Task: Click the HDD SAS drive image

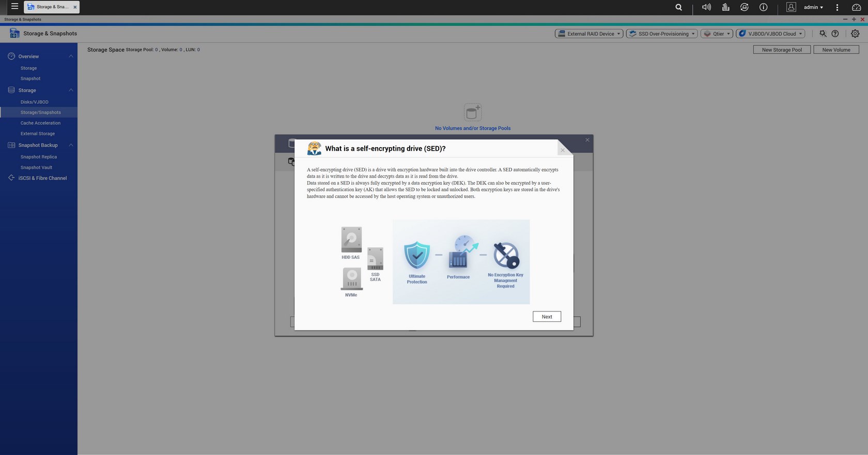Action: 351,240
